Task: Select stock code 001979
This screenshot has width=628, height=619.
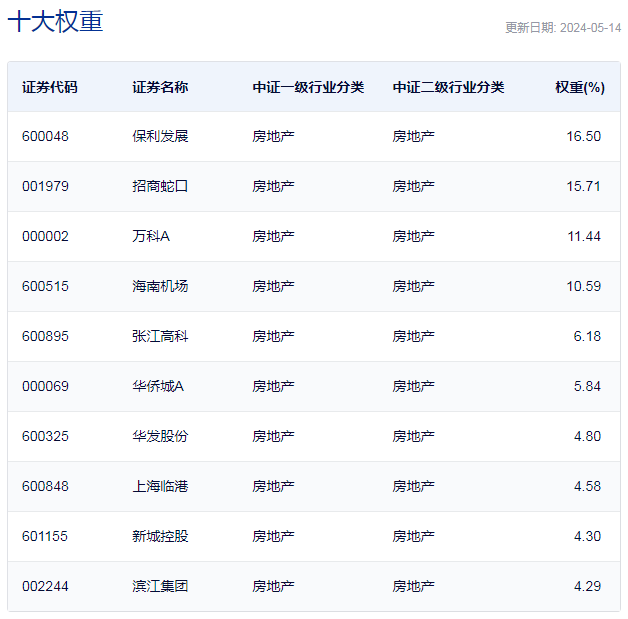Action: click(x=45, y=186)
